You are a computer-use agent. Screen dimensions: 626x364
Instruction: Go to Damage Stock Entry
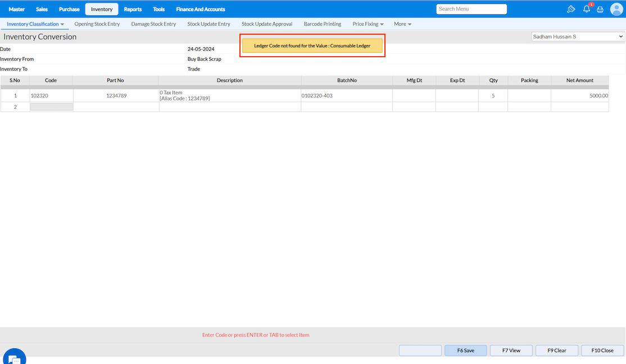pyautogui.click(x=153, y=24)
